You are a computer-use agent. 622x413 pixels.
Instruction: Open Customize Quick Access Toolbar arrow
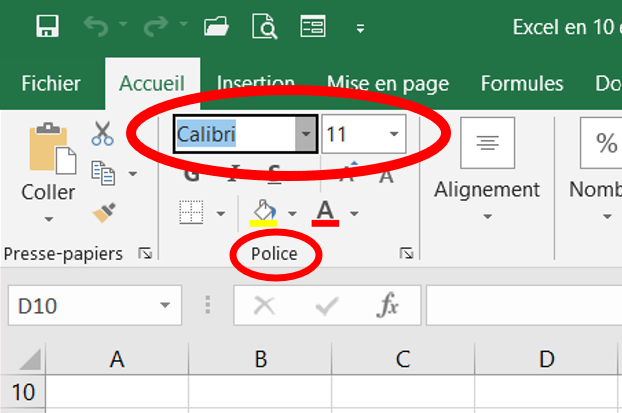pos(360,28)
